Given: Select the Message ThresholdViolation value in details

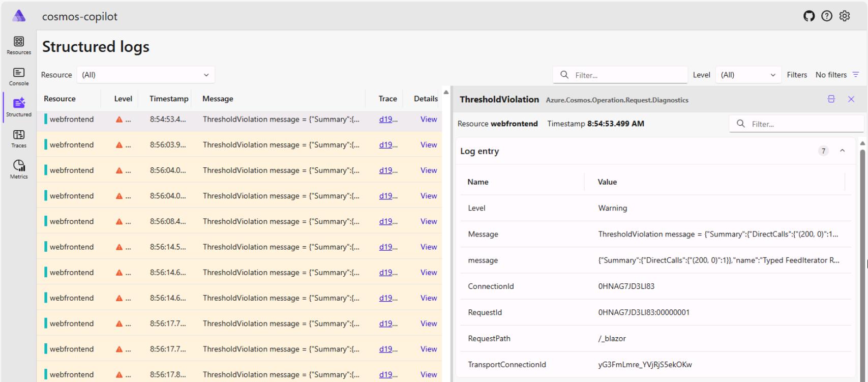Looking at the screenshot, I should (x=718, y=234).
